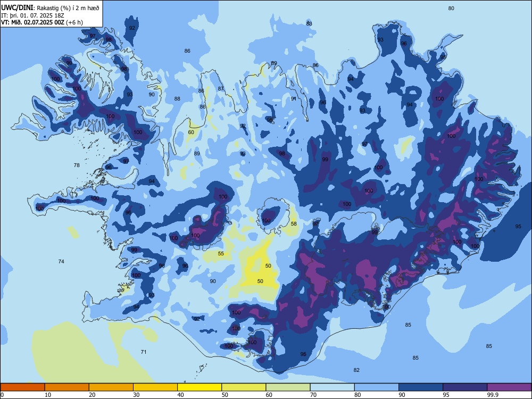Select the 30–40 legend color band
The image size is (532, 399).
pos(155,387)
